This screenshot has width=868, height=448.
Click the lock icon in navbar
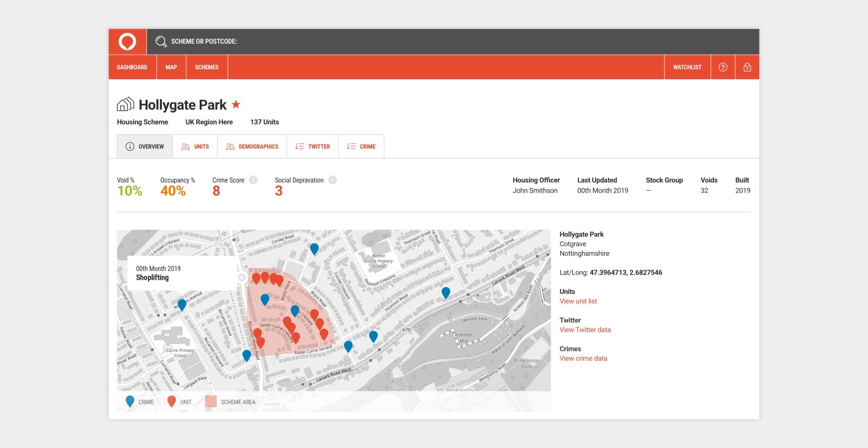(747, 67)
